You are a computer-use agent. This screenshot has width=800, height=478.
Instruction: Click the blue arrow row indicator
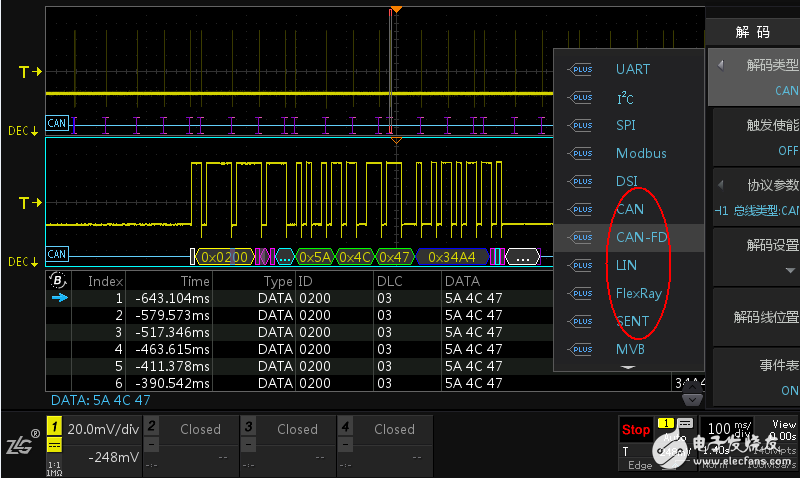[x=59, y=298]
